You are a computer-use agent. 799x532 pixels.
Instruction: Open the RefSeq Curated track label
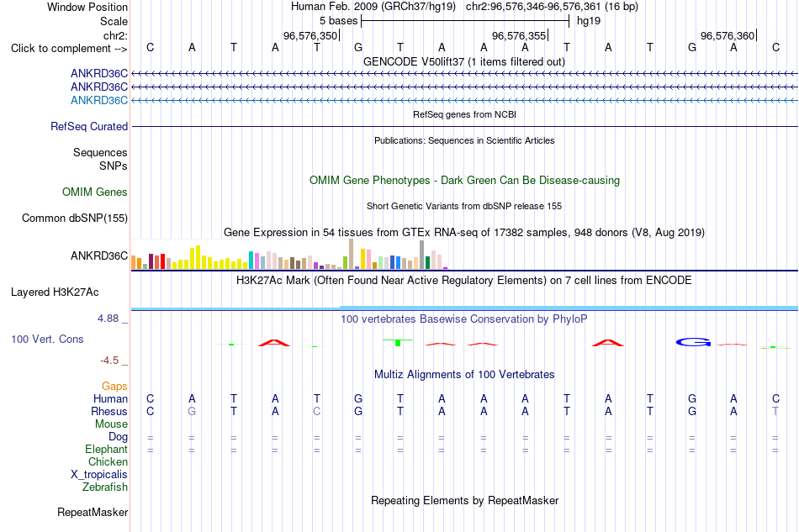(88, 126)
